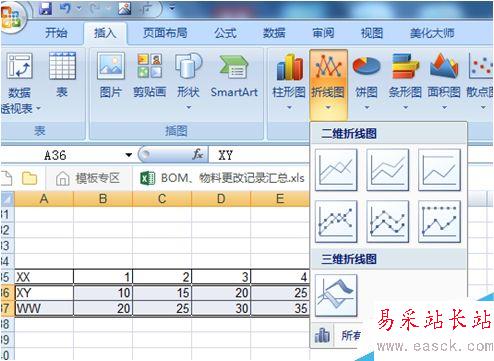Select the XY row header 36

[x=7, y=293]
